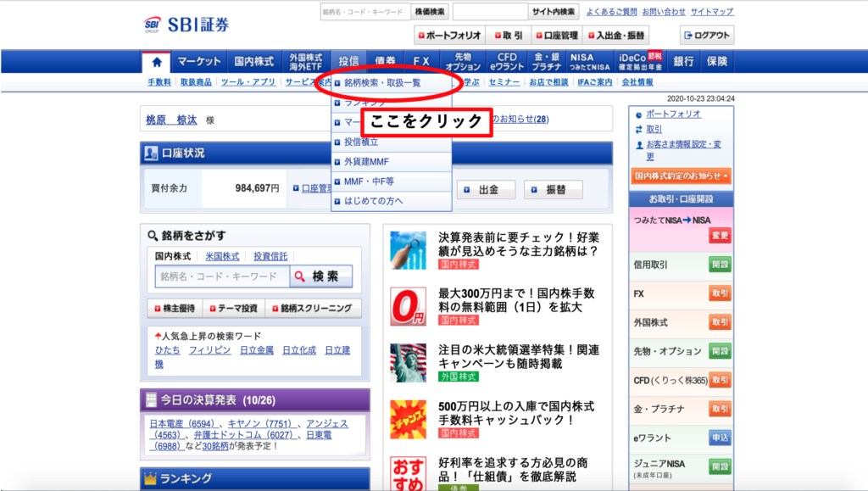Click フィリピン trending search word

coord(210,350)
